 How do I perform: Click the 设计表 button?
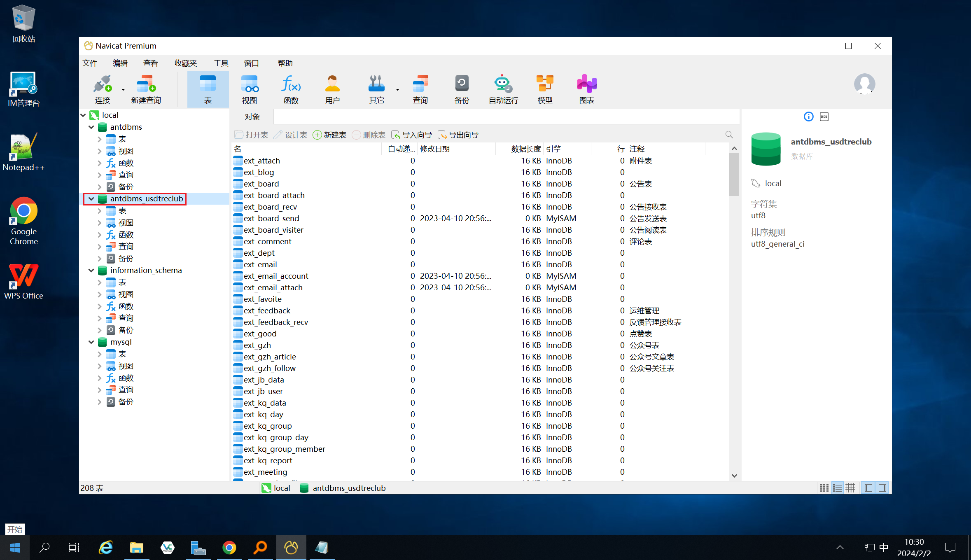(x=290, y=135)
